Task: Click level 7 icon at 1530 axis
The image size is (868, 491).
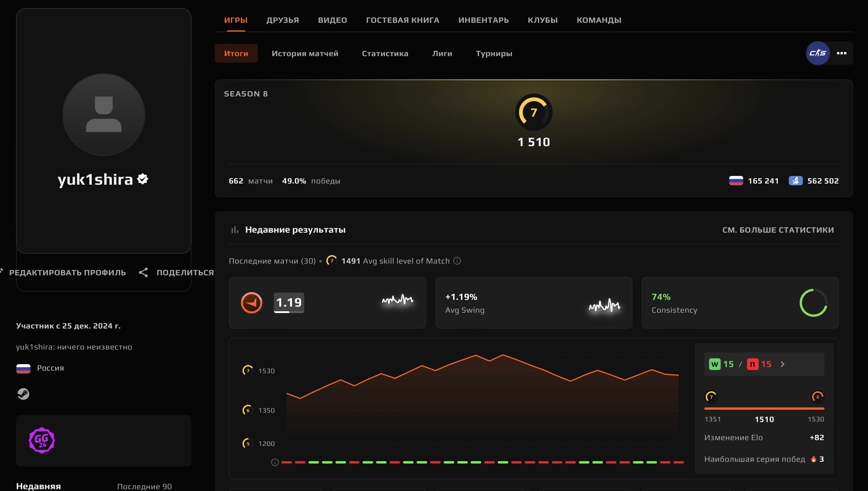Action: click(248, 370)
